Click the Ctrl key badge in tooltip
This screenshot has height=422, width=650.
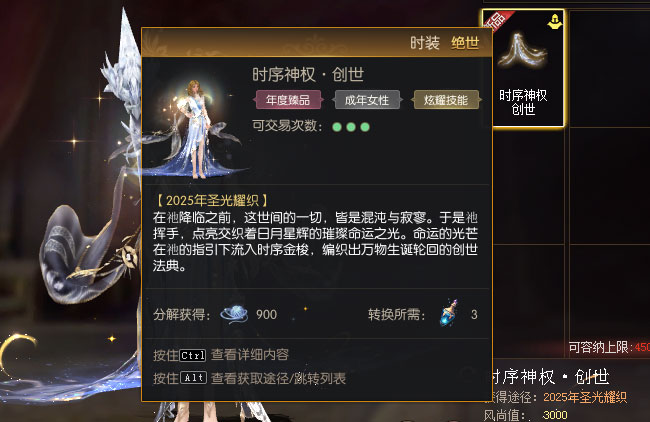coord(193,355)
